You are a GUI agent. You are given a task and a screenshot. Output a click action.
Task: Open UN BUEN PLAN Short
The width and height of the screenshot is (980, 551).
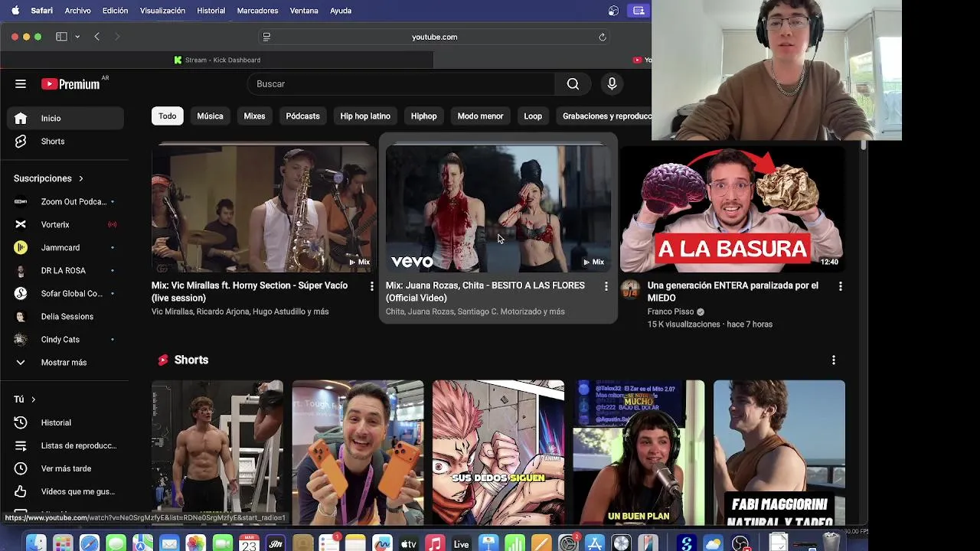pos(639,452)
